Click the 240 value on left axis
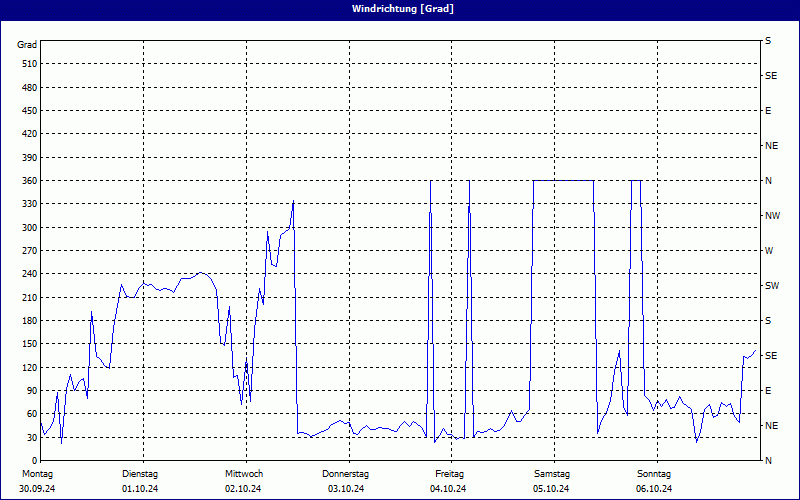 pyautogui.click(x=30, y=274)
